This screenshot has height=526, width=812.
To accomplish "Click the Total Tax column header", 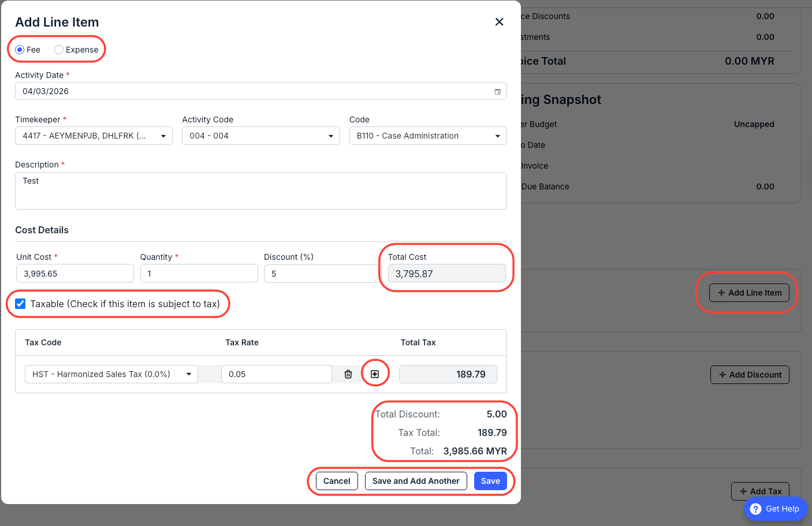I will [418, 342].
